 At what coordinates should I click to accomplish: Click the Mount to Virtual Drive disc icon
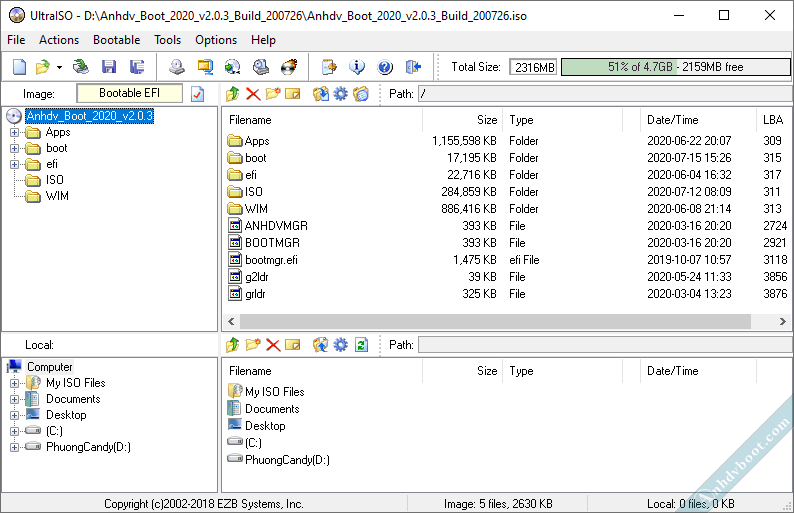pyautogui.click(x=232, y=67)
